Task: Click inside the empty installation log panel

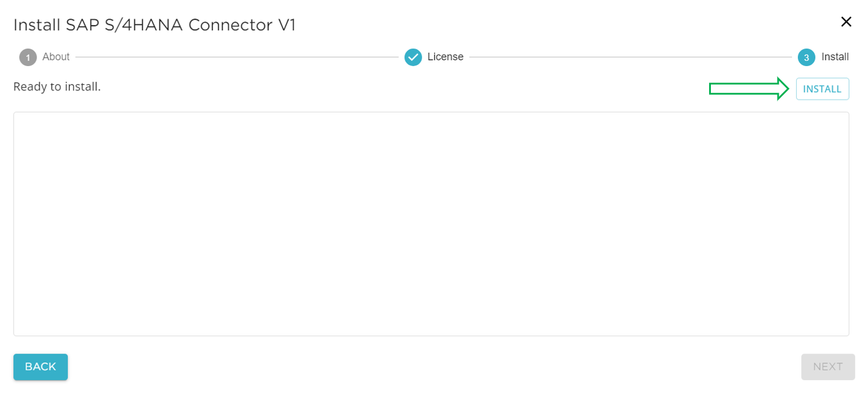Action: pos(434,224)
